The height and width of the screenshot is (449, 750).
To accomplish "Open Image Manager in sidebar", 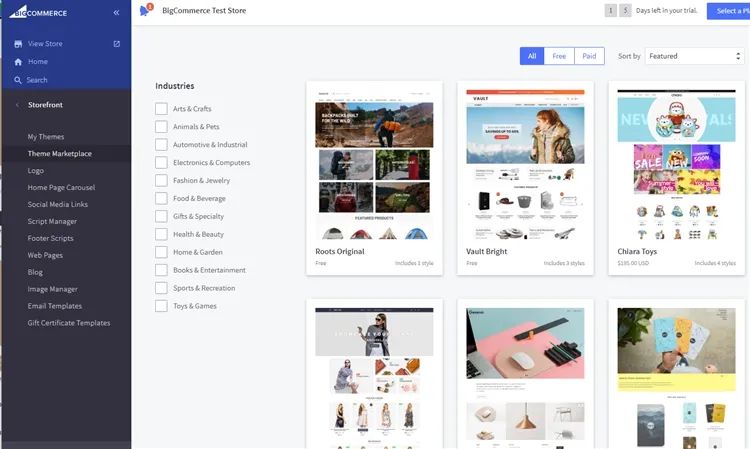I will 53,289.
